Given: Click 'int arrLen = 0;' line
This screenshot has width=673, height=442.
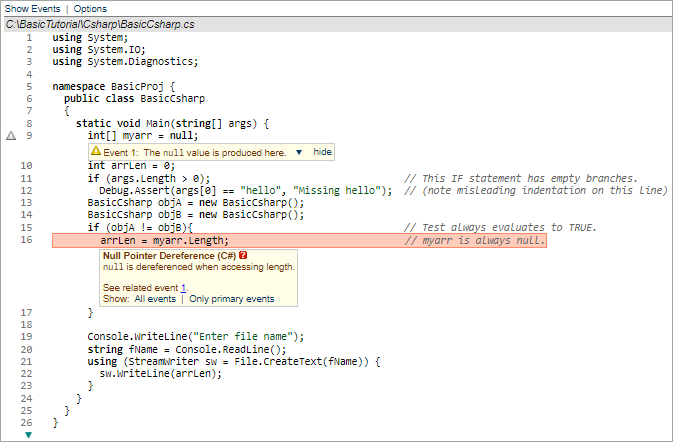Looking at the screenshot, I should pyautogui.click(x=131, y=166).
